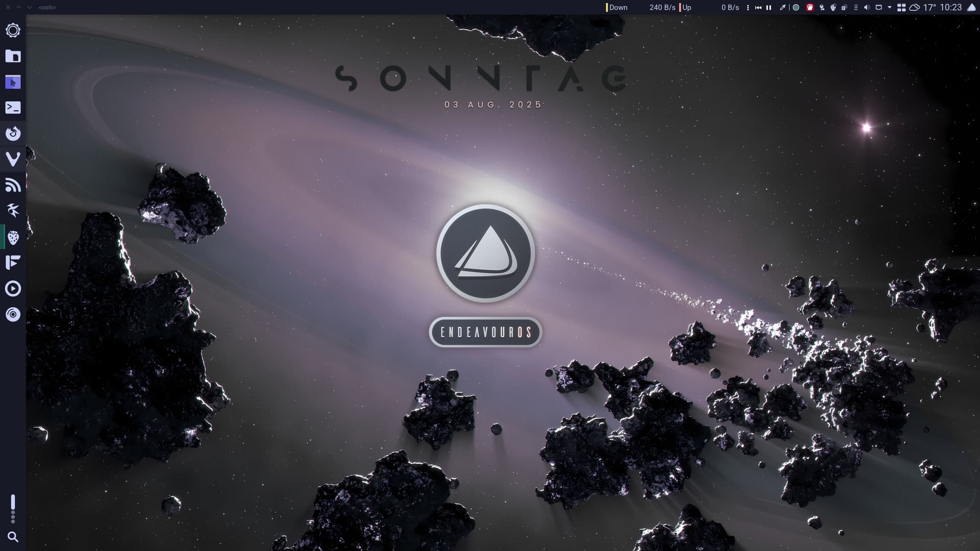Open the volume control tray icon

coord(867,8)
